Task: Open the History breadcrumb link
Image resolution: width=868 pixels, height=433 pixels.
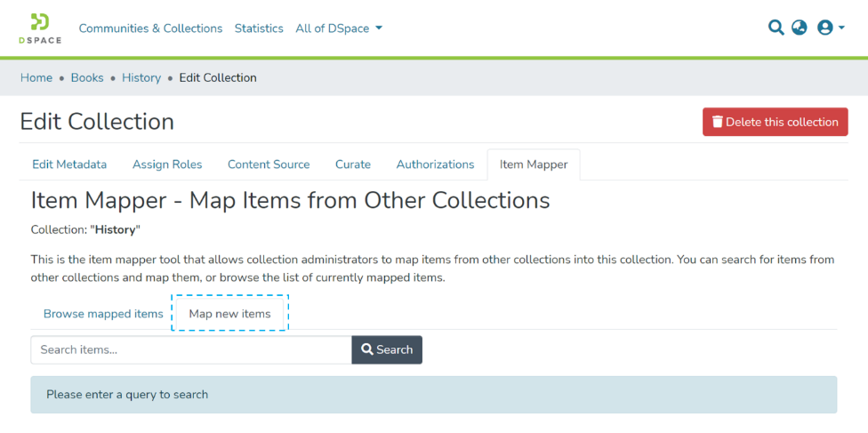Action: pos(141,77)
